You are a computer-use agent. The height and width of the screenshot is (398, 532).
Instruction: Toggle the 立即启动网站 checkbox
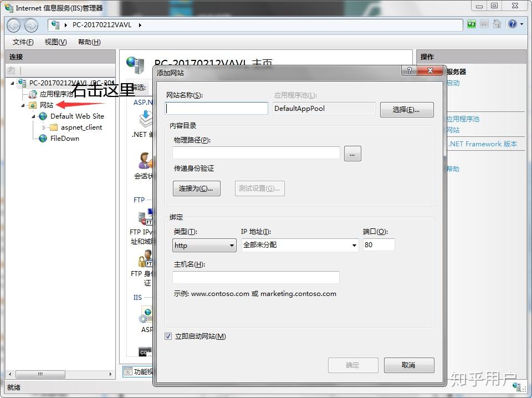coord(168,336)
